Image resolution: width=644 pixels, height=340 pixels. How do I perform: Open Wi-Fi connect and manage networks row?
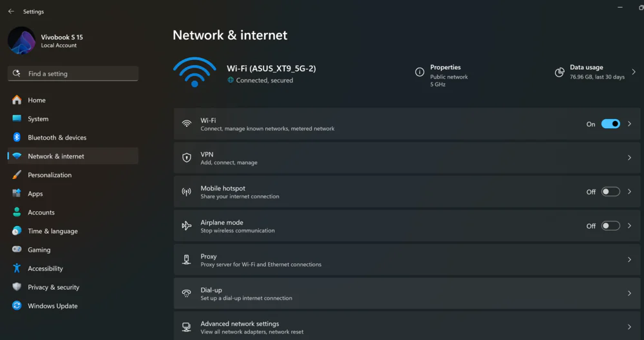[407, 124]
